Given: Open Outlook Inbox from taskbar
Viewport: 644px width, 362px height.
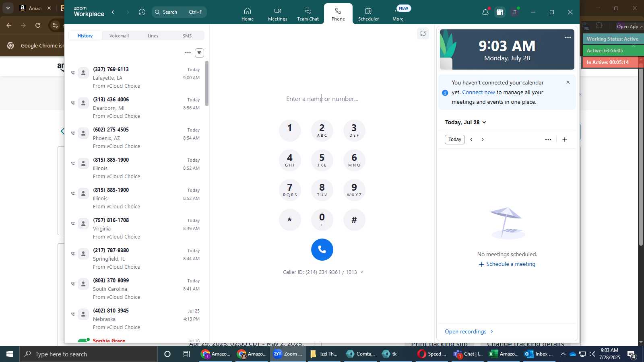Looking at the screenshot, I should point(540,354).
